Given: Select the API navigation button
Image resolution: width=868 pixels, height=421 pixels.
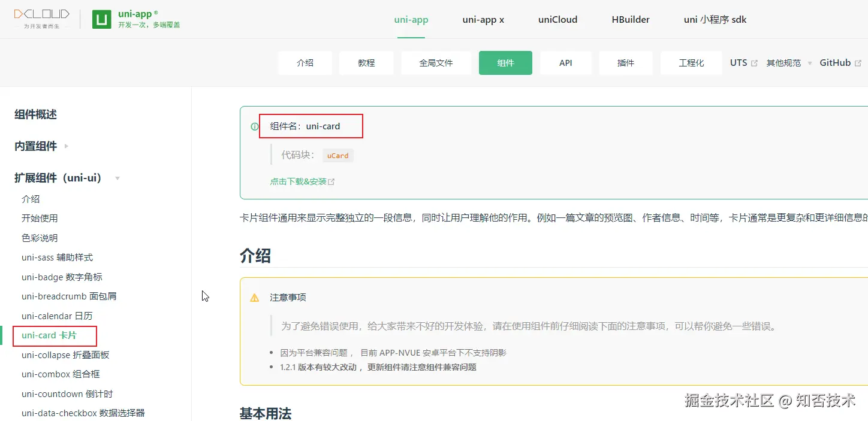Looking at the screenshot, I should 566,63.
